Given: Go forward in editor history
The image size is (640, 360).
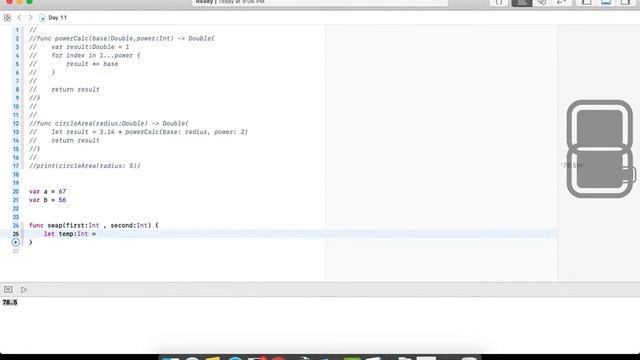Looking at the screenshot, I should click(30, 18).
